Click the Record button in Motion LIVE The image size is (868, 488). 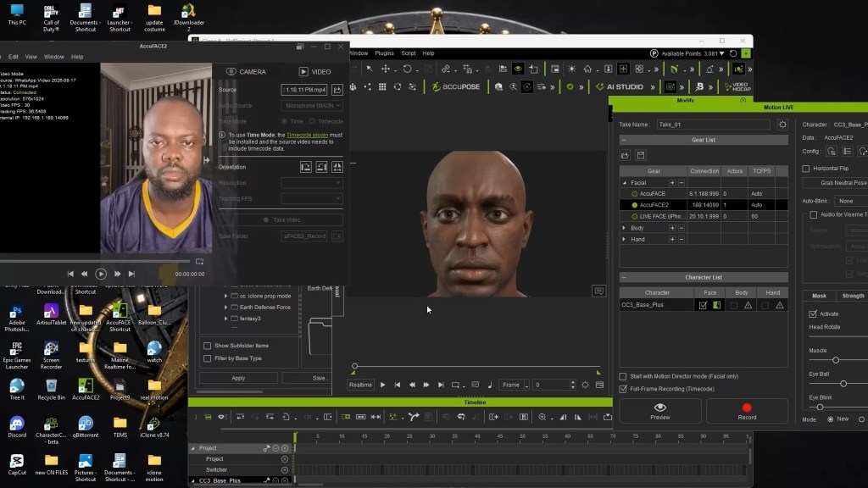pyautogui.click(x=747, y=411)
